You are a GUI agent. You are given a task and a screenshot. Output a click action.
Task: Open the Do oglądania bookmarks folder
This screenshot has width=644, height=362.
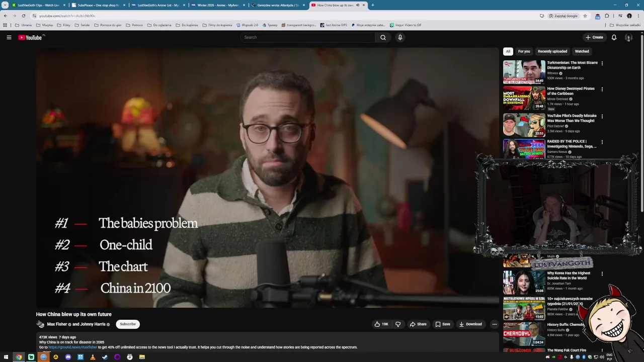pyautogui.click(x=159, y=25)
